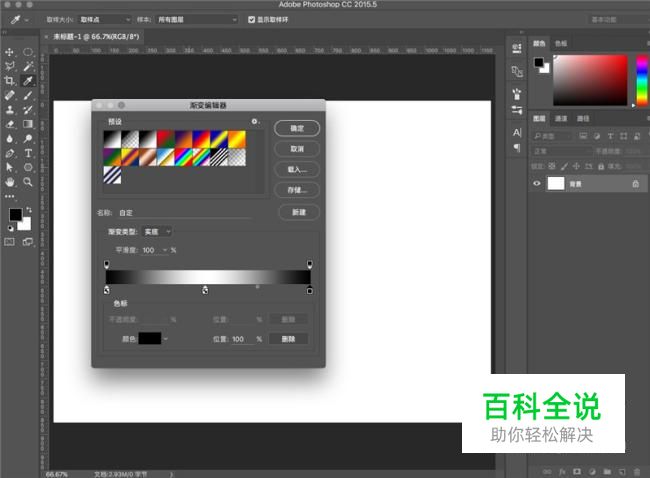
Task: Click the 确定 button in gradient editor
Action: tap(297, 128)
